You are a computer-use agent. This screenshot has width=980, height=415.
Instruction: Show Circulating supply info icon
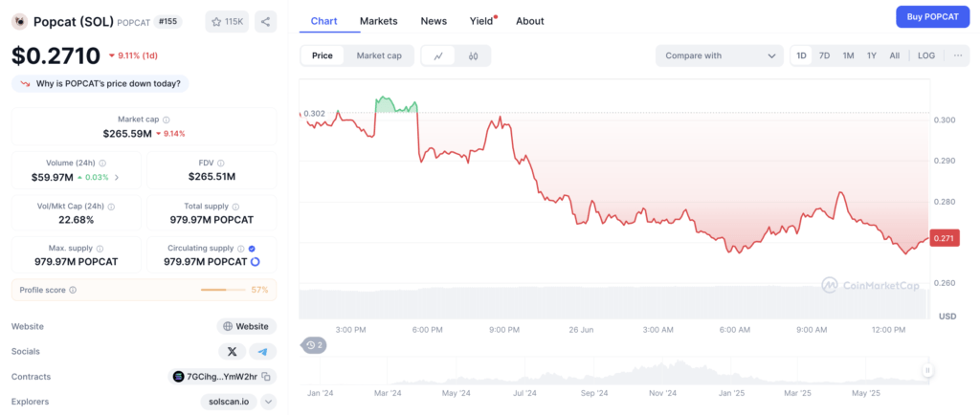[240, 249]
